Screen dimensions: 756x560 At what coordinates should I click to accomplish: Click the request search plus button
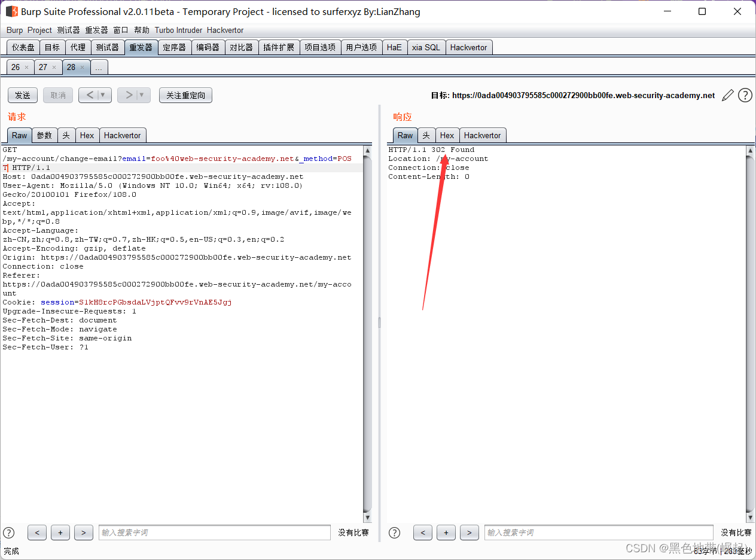pos(60,532)
